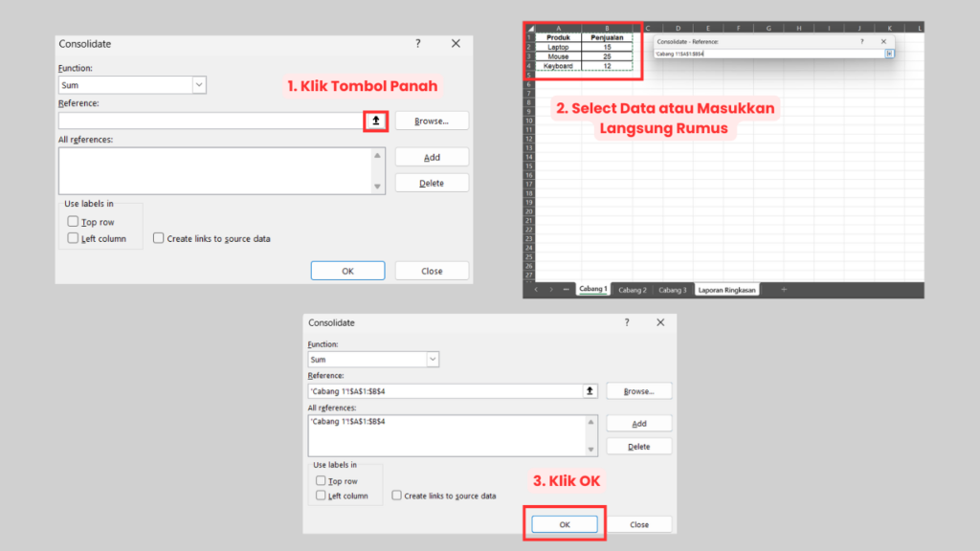Check Left column in dialog with empty Reference
This screenshot has width=980, height=551.
74,238
